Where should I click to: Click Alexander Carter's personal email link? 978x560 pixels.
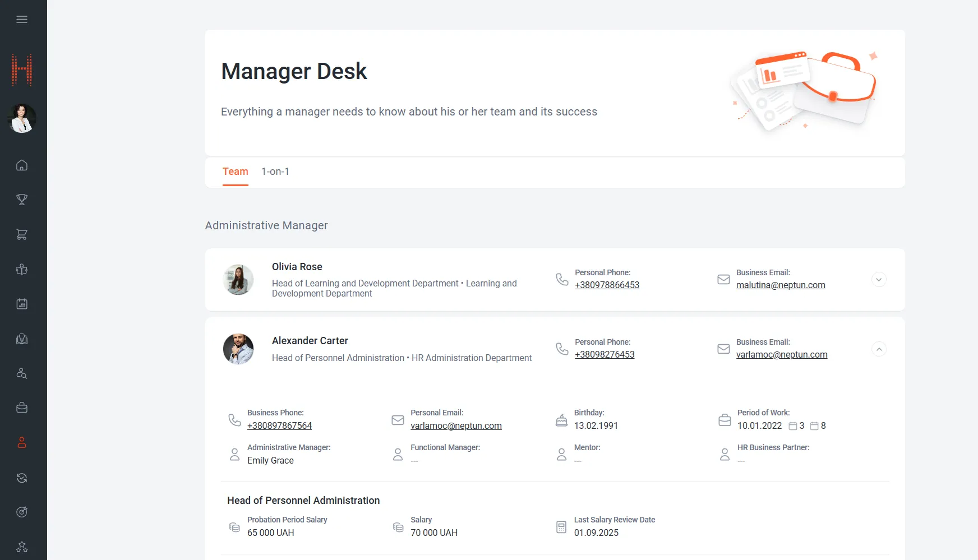456,425
